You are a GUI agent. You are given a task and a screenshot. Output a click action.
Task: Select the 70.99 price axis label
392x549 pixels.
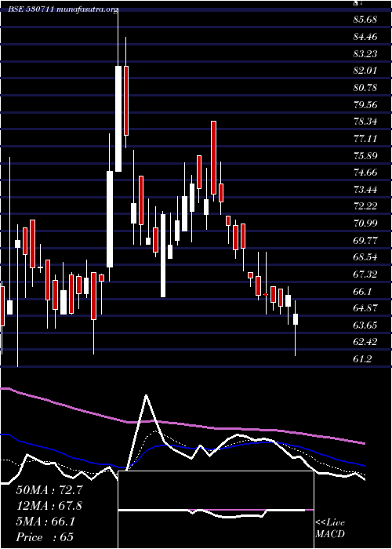click(x=365, y=224)
